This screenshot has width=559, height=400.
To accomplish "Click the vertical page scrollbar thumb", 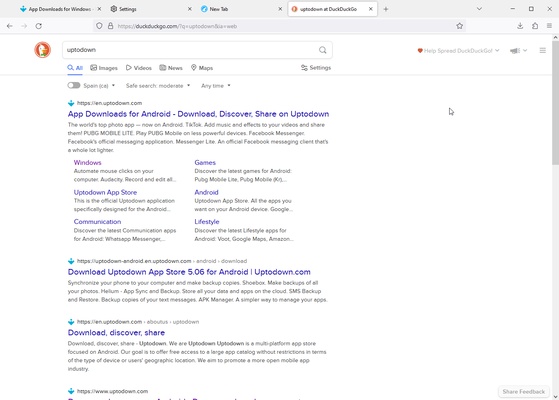I will coord(555,103).
